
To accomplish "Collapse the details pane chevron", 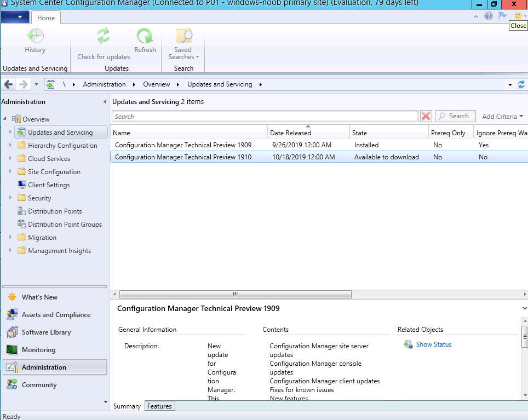I will pos(524,308).
